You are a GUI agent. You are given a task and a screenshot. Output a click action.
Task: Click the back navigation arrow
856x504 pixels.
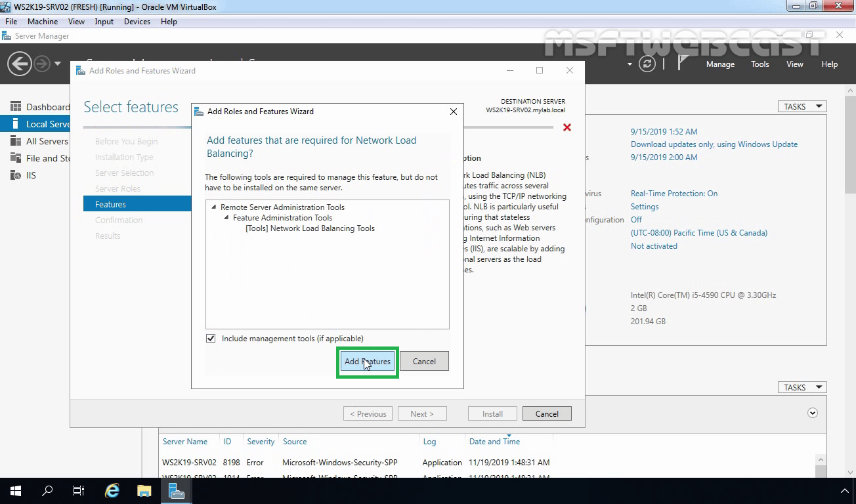(x=19, y=64)
